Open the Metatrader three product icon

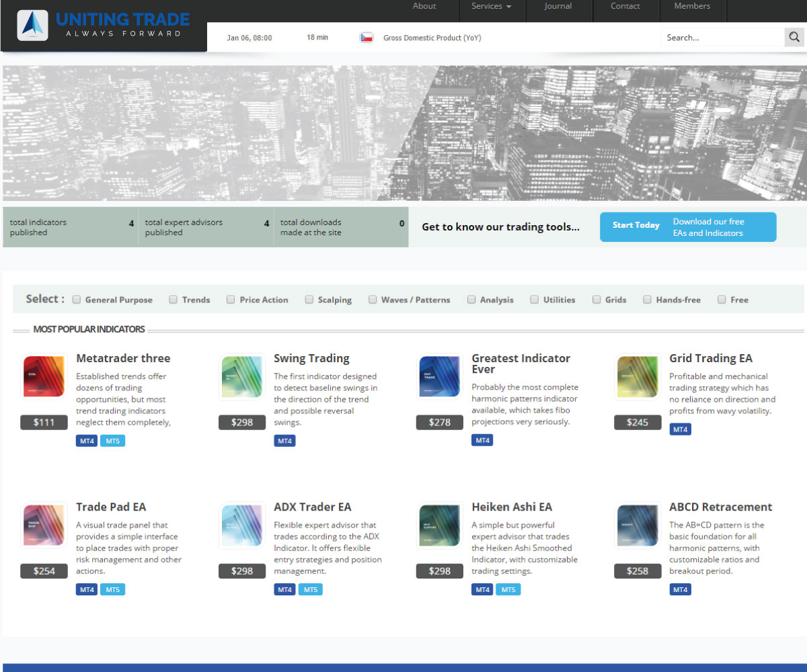click(x=44, y=376)
